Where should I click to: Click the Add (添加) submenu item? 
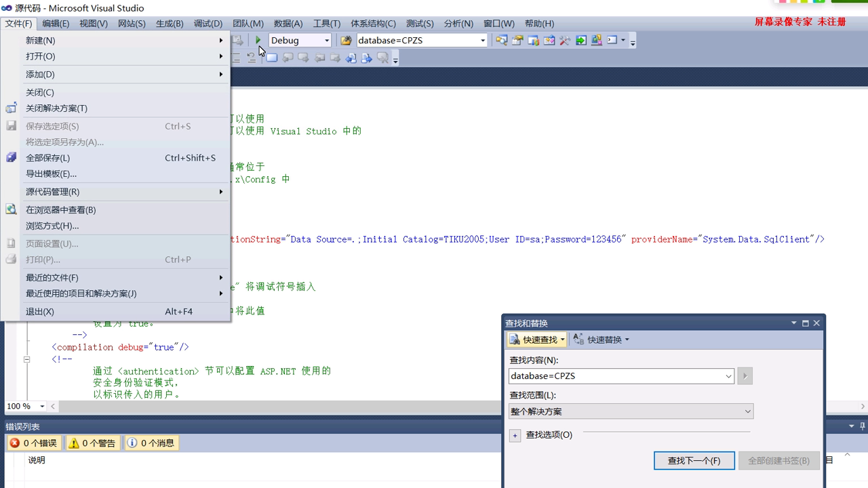125,75
